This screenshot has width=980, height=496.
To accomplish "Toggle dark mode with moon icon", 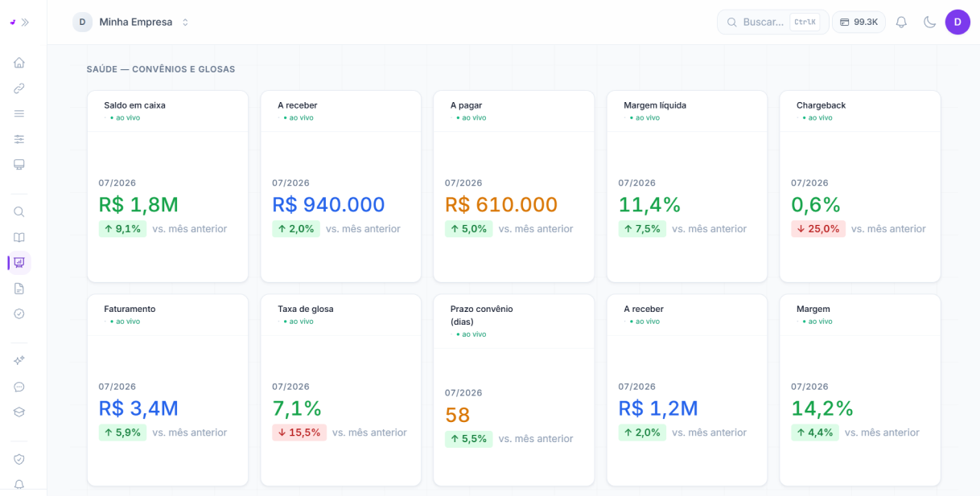I will coord(929,23).
